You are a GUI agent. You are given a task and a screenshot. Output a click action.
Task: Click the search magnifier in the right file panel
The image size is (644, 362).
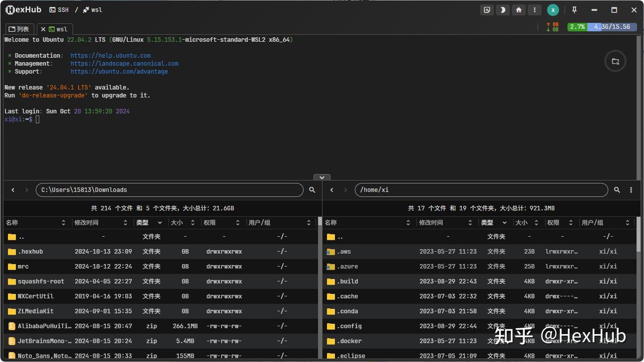pyautogui.click(x=616, y=189)
